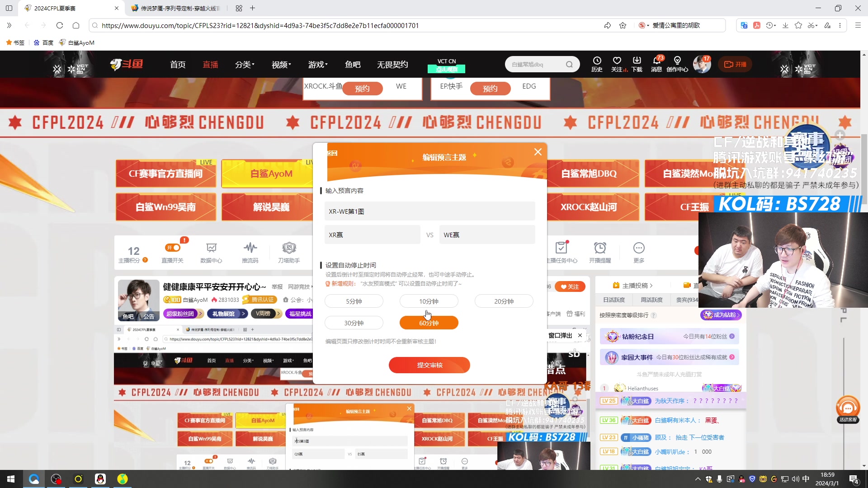This screenshot has width=868, height=488.
Task: Open 鱼吧 in Douyu navigation
Action: click(353, 65)
